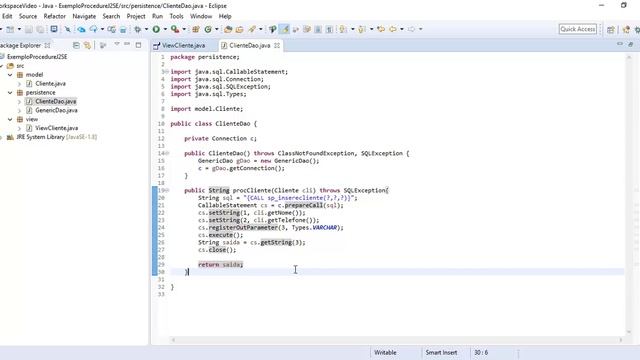Screen dimensions: 640x360
Task: Fold the procCliente method at line 19
Action: point(166,190)
